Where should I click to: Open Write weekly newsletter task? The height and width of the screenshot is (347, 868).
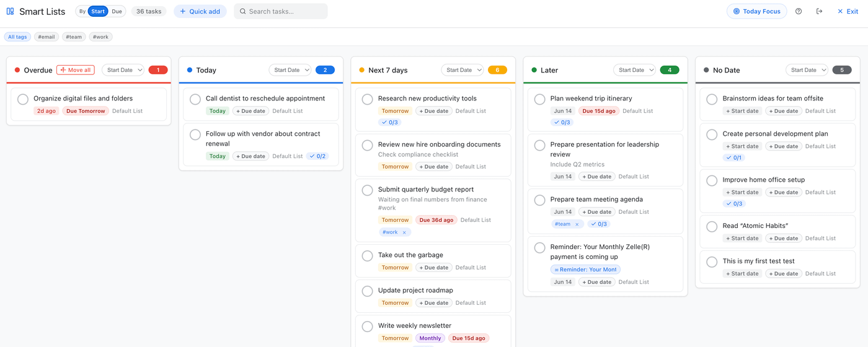(x=415, y=325)
